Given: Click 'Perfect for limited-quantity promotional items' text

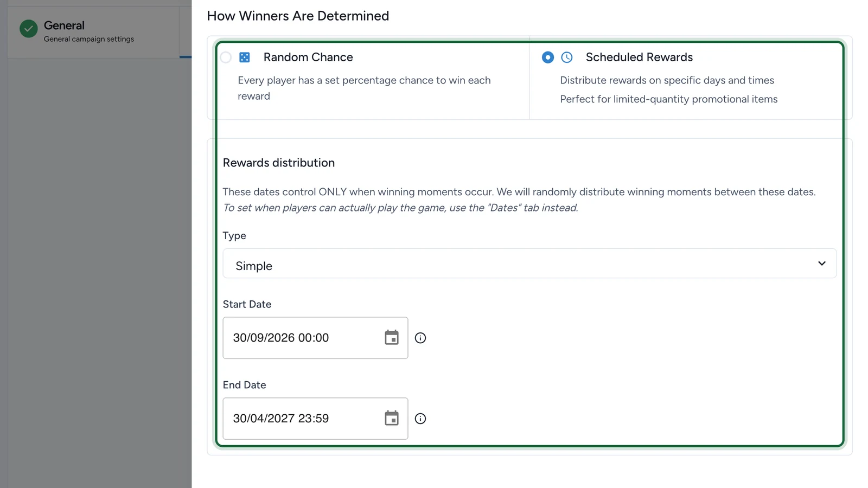Looking at the screenshot, I should click(x=669, y=99).
